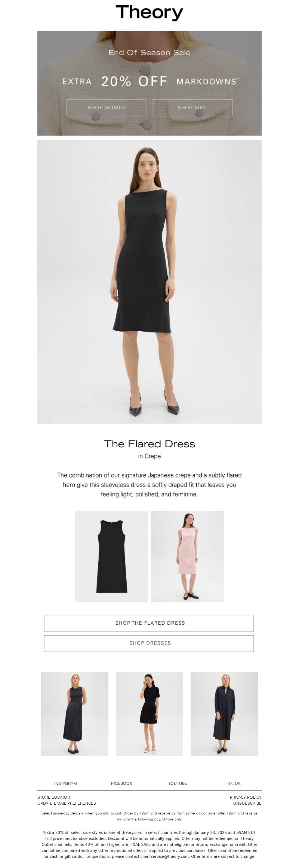This screenshot has height=868, width=299.
Task: Click the Theory logo at top
Action: [x=149, y=13]
